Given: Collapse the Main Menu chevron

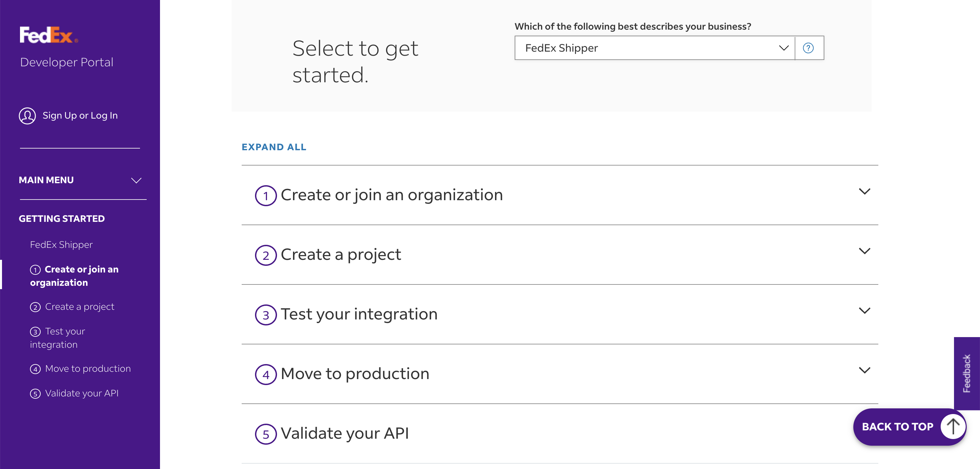Looking at the screenshot, I should 136,181.
